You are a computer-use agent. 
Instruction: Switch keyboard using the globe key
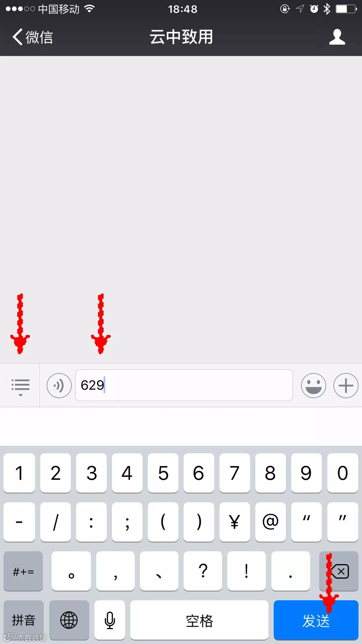[69, 619]
